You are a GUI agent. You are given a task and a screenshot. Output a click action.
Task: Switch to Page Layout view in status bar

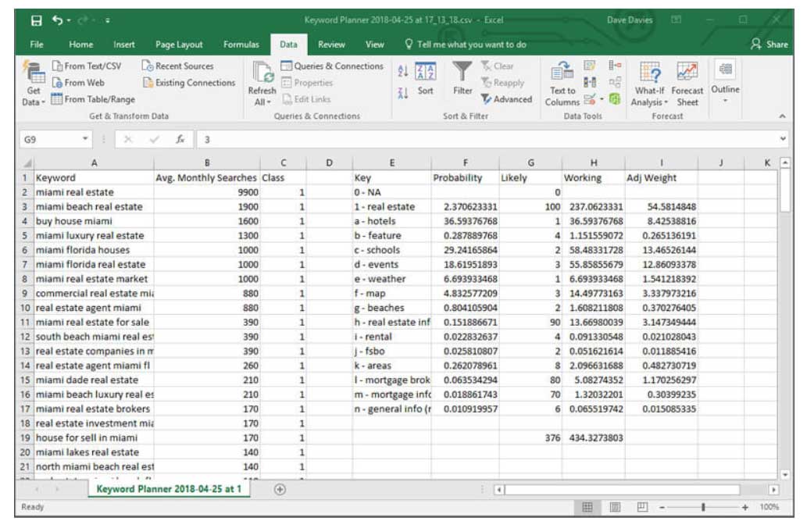click(615, 507)
